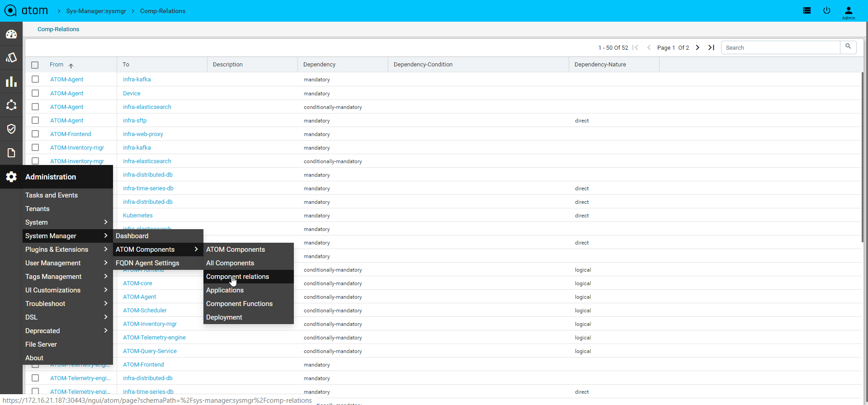Click into the Search field
Viewport: 868px width, 405px height.
(781, 47)
